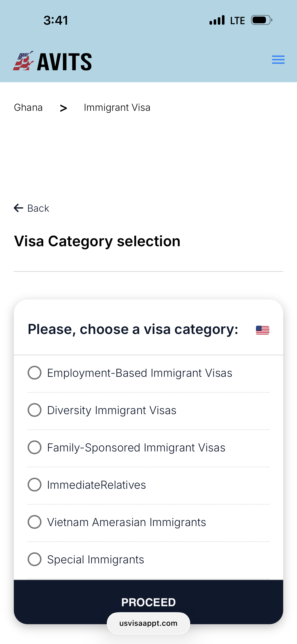Click the breadcrumb chevron separator
The width and height of the screenshot is (297, 644).
click(x=64, y=108)
